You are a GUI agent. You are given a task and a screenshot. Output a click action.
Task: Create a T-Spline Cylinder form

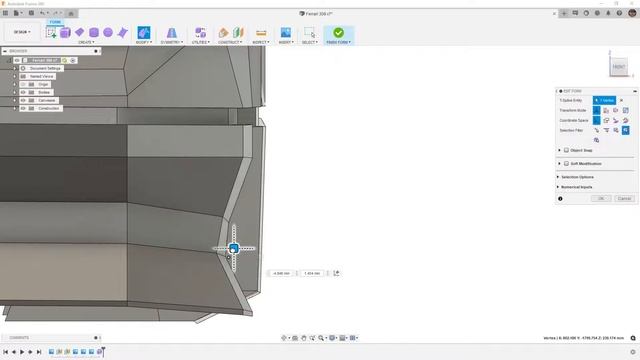click(x=94, y=33)
